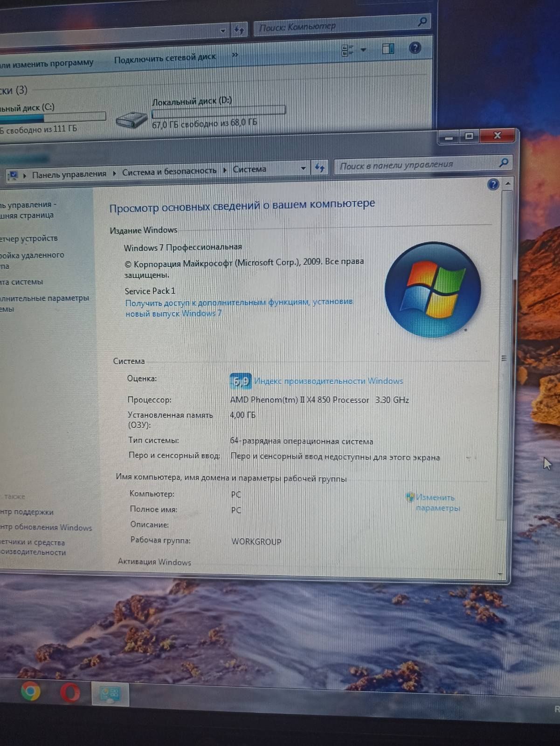Go to Система и безопасность breadcrumb
Viewport: 560px width, 746px height.
(169, 171)
